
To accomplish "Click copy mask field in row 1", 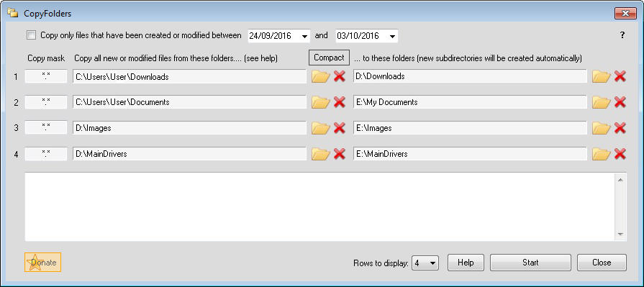I will [46, 76].
